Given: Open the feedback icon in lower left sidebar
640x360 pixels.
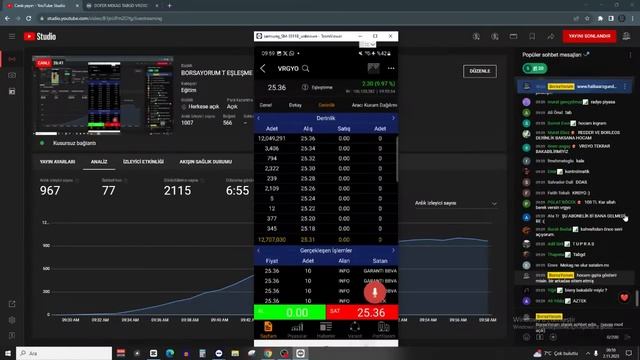Looking at the screenshot, I should pos(12,336).
